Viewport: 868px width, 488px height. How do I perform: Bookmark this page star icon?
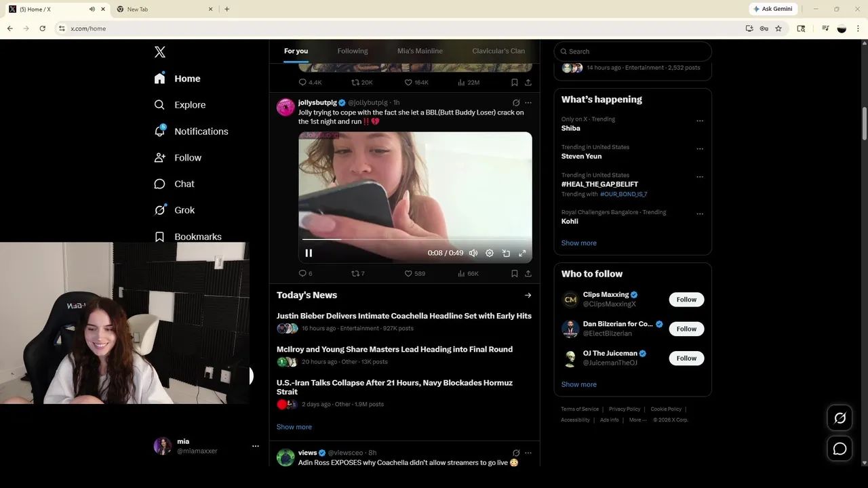coord(778,28)
